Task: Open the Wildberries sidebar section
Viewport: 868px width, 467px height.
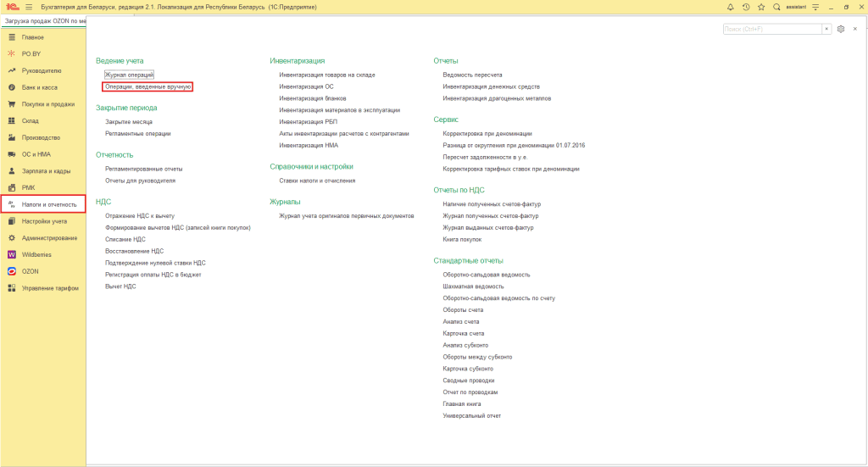Action: tap(36, 254)
